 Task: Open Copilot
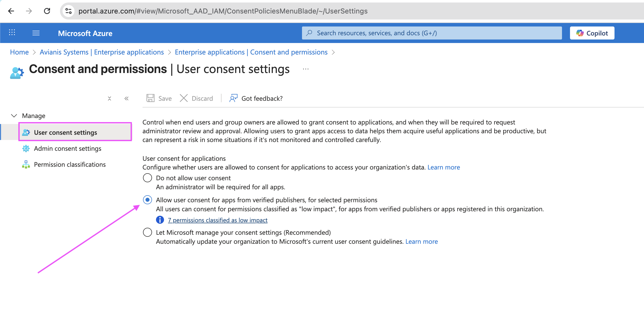(592, 33)
